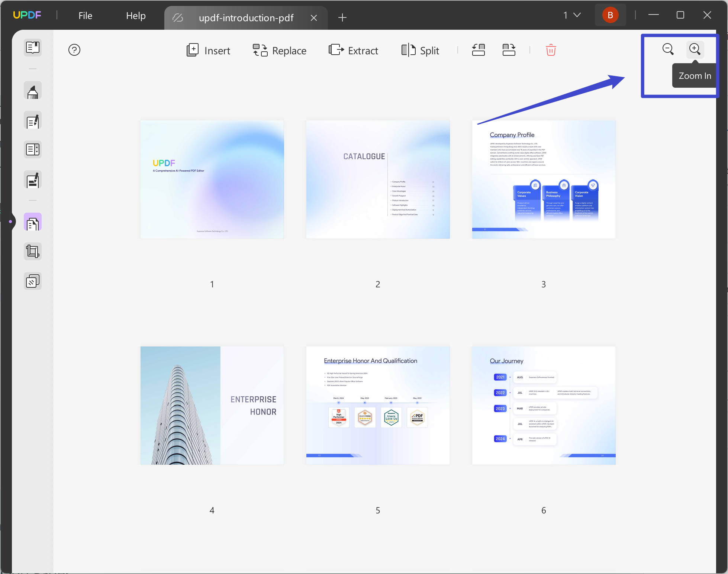Click the red Delete pages trash icon
The height and width of the screenshot is (574, 728).
[551, 50]
